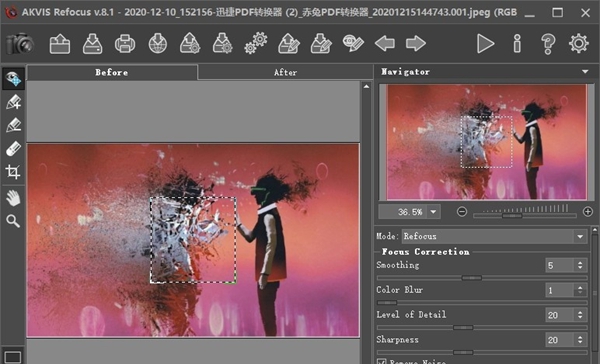Adjust the Navigator zoom slider

pyautogui.click(x=525, y=216)
